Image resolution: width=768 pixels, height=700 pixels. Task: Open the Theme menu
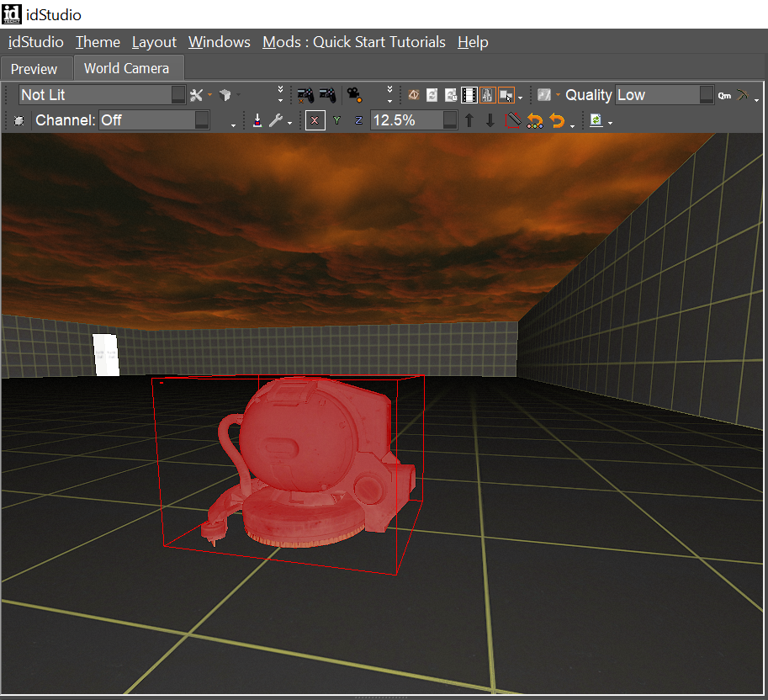tap(98, 42)
